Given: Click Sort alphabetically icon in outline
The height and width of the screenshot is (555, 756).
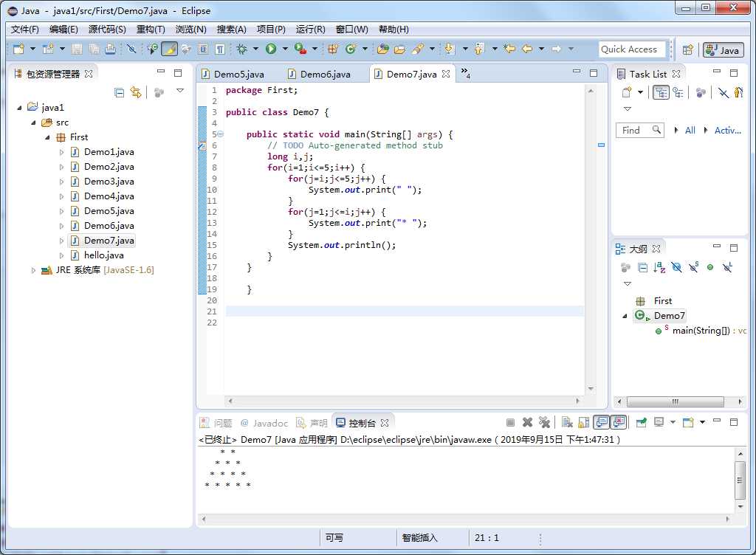Looking at the screenshot, I should (x=659, y=267).
